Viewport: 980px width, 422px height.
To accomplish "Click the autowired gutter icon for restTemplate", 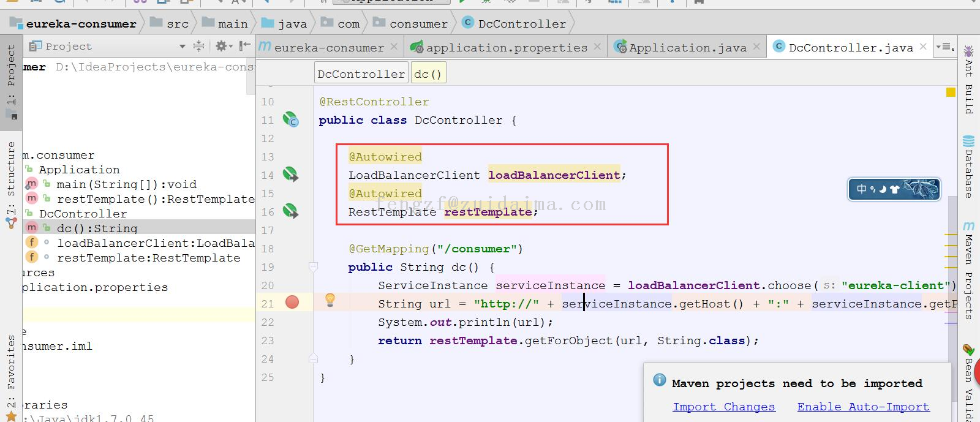I will [x=290, y=212].
